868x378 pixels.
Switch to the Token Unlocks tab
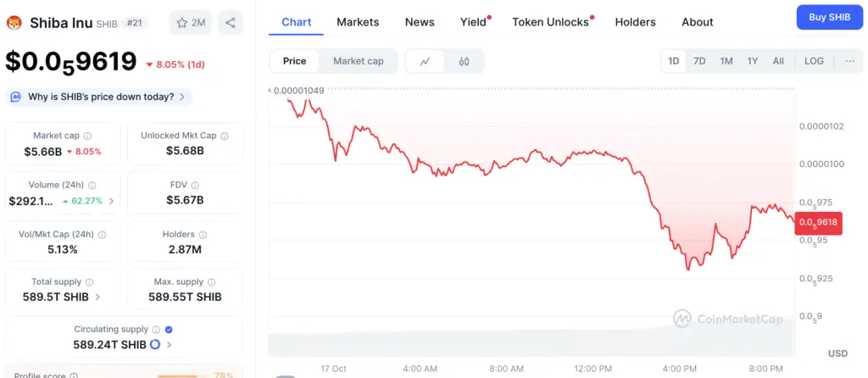(550, 22)
